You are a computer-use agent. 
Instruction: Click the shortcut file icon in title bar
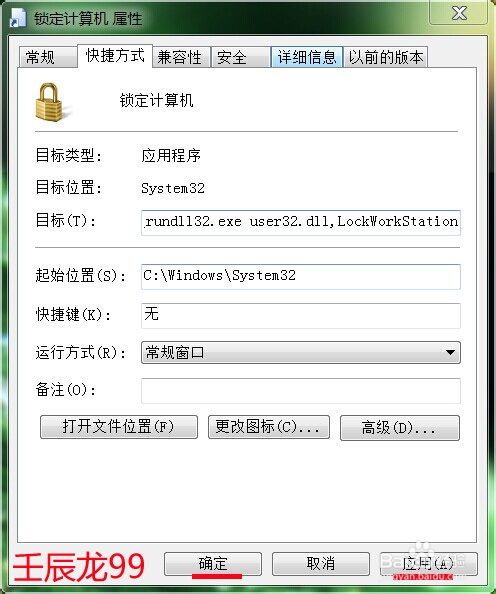click(17, 17)
